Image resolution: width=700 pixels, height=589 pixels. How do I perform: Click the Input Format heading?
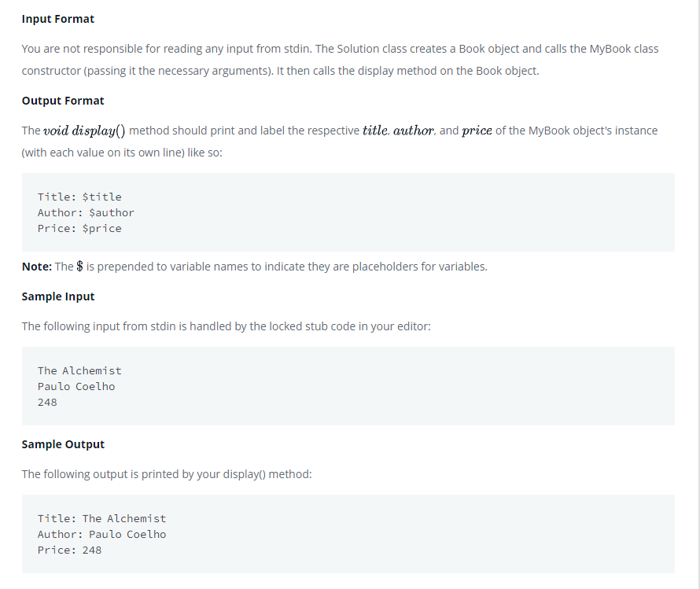click(x=58, y=19)
